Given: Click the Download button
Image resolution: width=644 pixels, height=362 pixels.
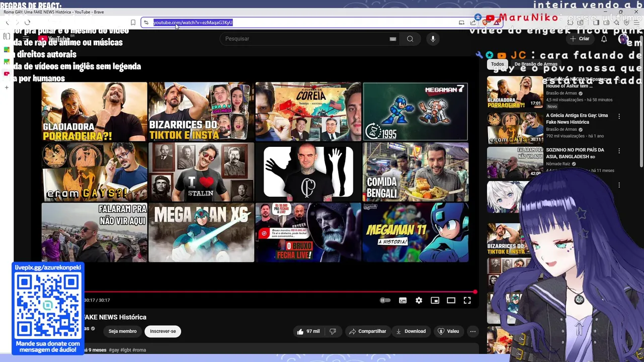Looking at the screenshot, I should [411, 331].
